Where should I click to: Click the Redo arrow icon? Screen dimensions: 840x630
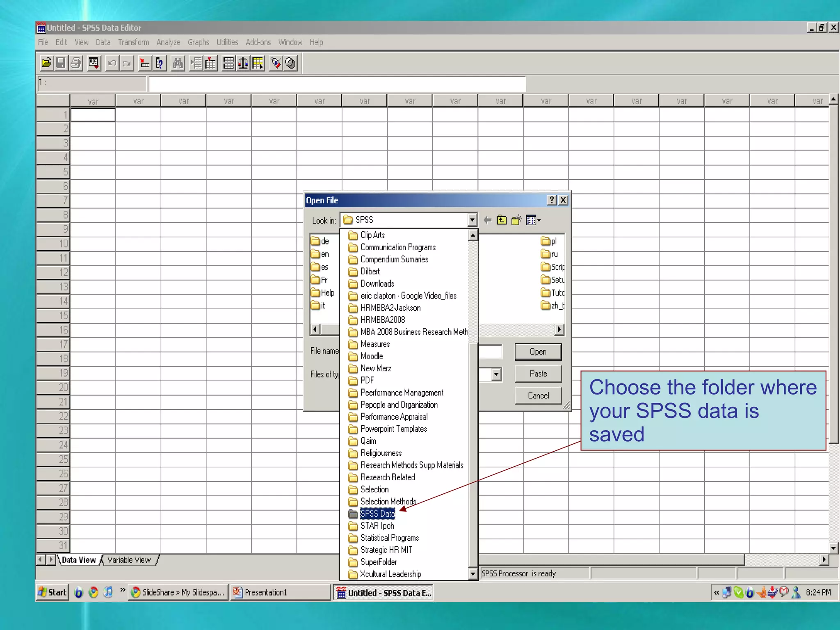[x=127, y=63]
